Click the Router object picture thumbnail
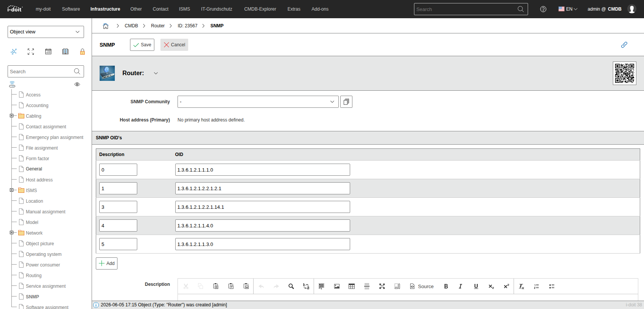644x309 pixels. 107,73
